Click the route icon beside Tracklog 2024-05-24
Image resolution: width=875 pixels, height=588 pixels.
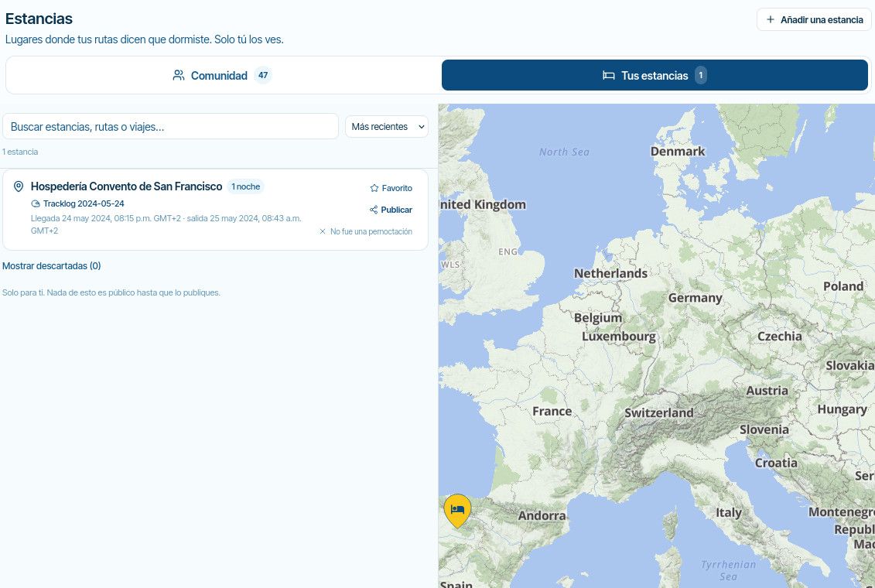click(x=36, y=203)
